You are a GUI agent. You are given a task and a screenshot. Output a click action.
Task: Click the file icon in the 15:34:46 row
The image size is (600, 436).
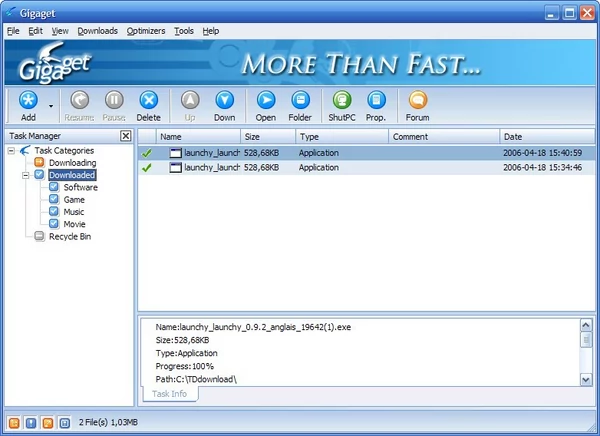pyautogui.click(x=175, y=168)
